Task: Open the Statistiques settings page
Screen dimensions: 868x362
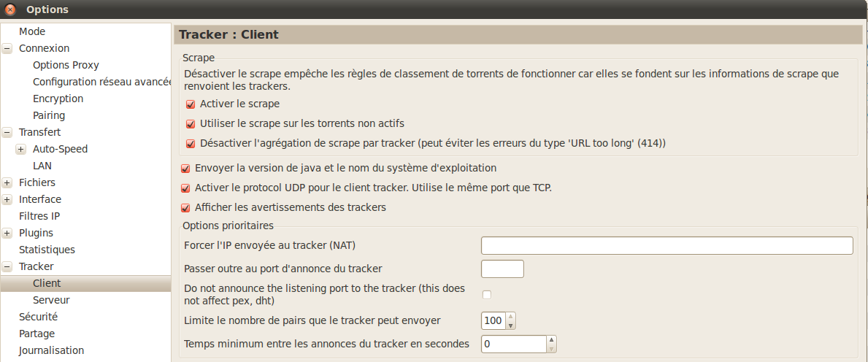Action: (x=47, y=250)
